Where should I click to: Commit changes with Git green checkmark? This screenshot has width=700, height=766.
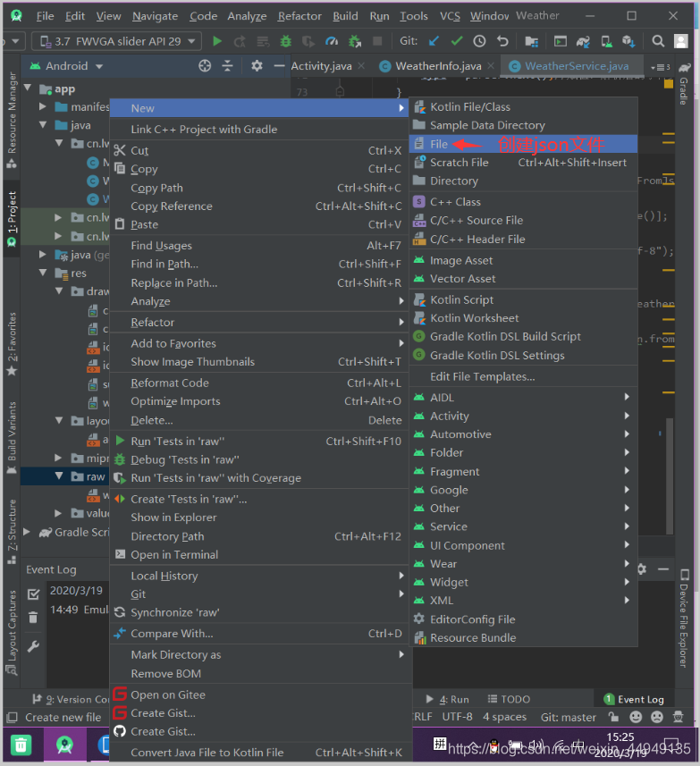[457, 41]
